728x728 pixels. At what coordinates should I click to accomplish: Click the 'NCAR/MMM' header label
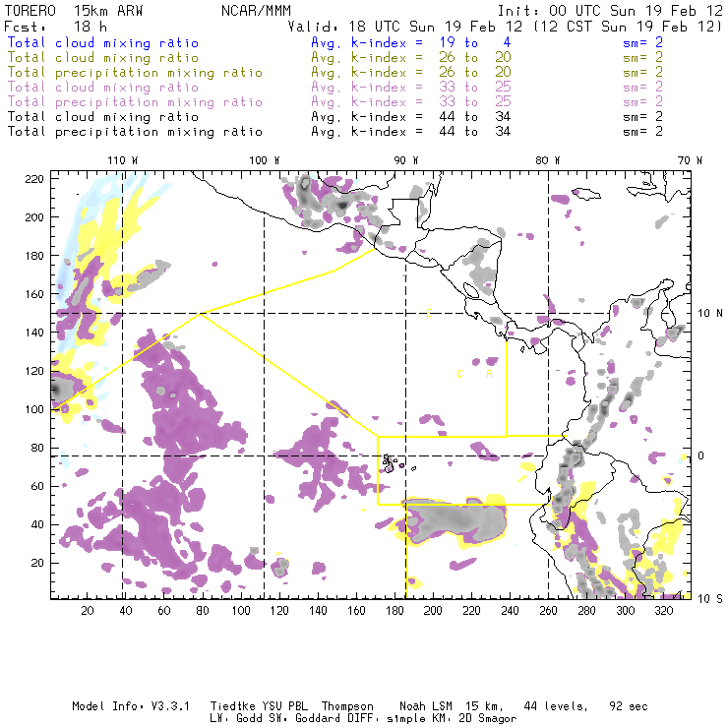[x=257, y=11]
